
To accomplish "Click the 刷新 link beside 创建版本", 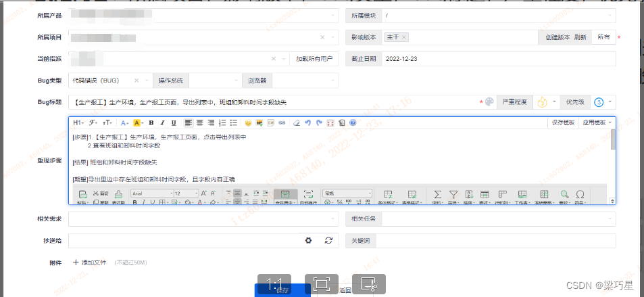I will pyautogui.click(x=580, y=37).
